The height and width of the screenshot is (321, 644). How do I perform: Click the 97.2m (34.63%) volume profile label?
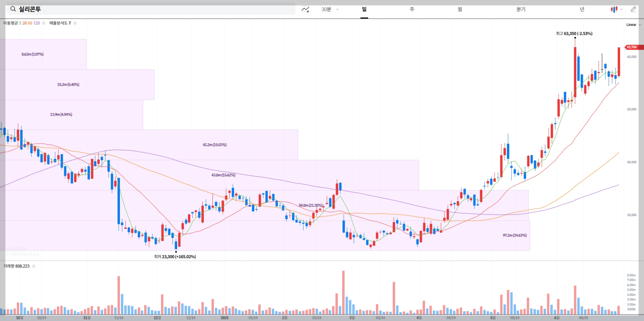[x=515, y=235]
